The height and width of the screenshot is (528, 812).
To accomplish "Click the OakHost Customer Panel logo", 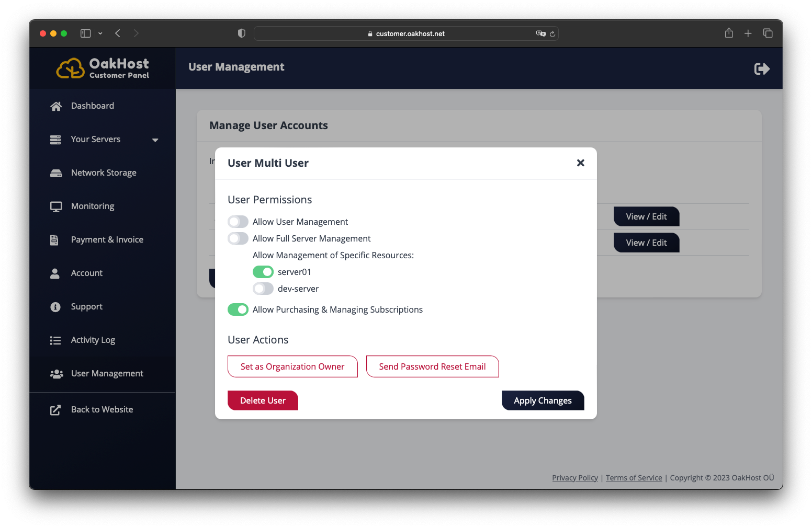I will pos(103,67).
